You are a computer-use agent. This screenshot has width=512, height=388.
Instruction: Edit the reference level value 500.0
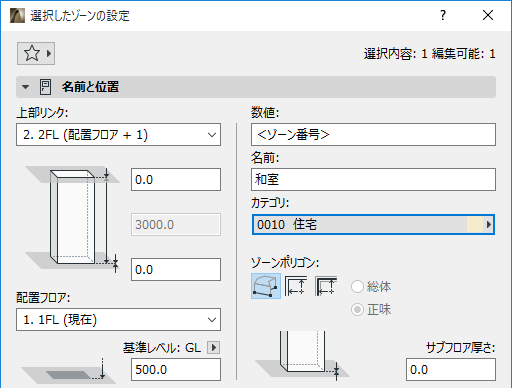pos(176,370)
